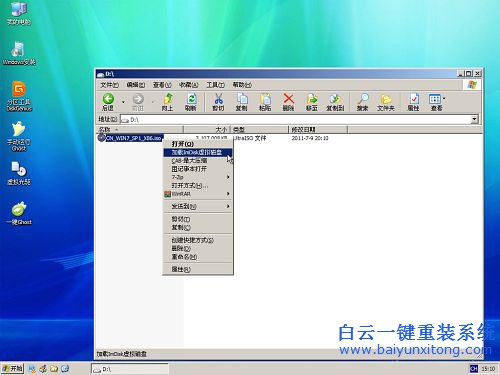This screenshot has width=500, height=375.
Task: Open 虚拟光驱 desktop icon
Action: pyautogui.click(x=19, y=173)
